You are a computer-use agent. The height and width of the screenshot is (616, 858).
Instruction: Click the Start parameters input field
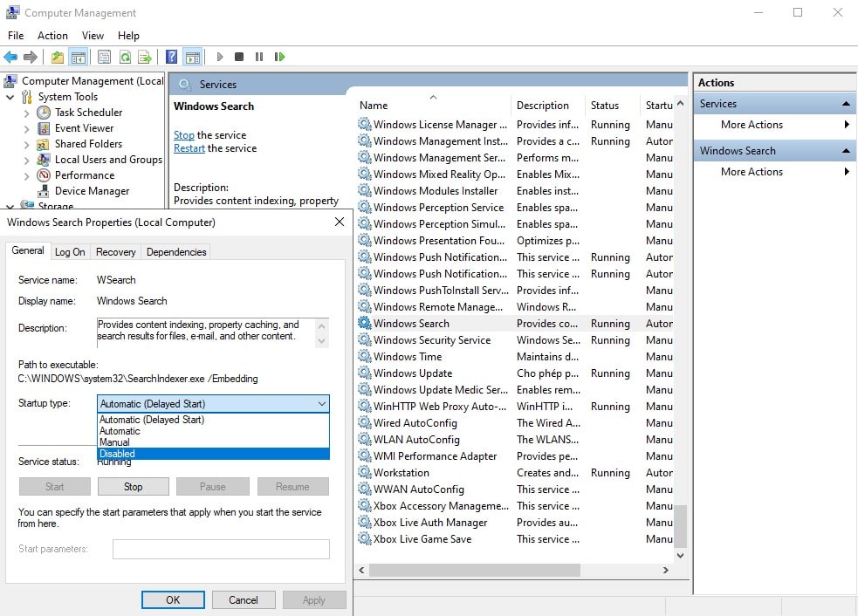pos(221,549)
